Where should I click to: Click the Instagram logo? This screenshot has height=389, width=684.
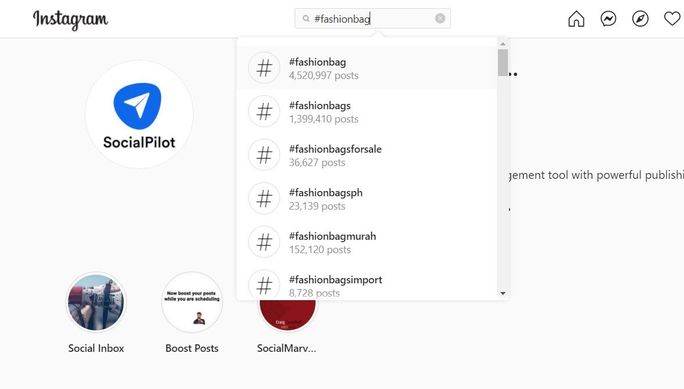click(70, 20)
